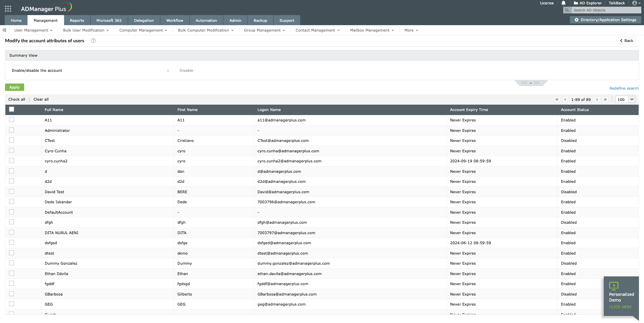
Task: Select the Ethan Dávila checkbox
Action: (12, 273)
